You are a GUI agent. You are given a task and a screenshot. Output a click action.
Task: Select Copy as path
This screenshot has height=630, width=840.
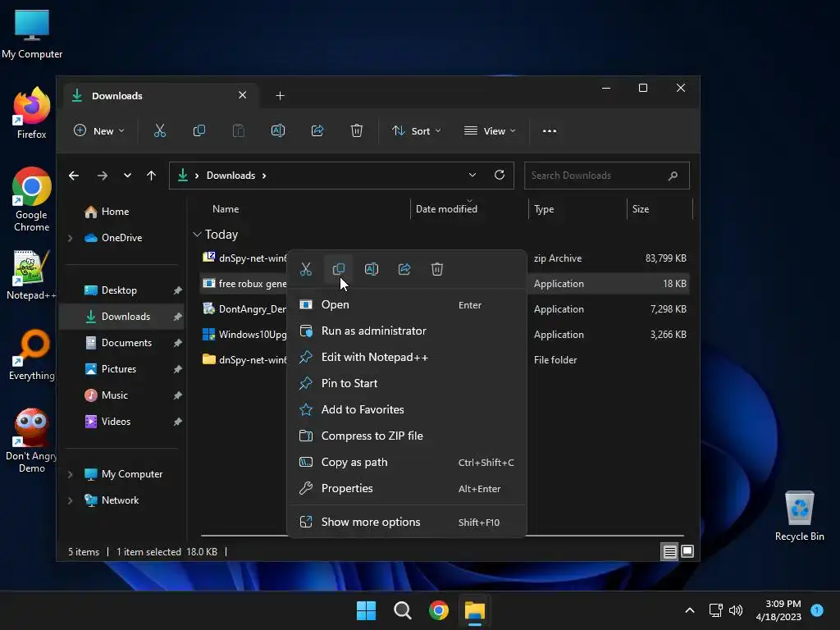click(407, 462)
